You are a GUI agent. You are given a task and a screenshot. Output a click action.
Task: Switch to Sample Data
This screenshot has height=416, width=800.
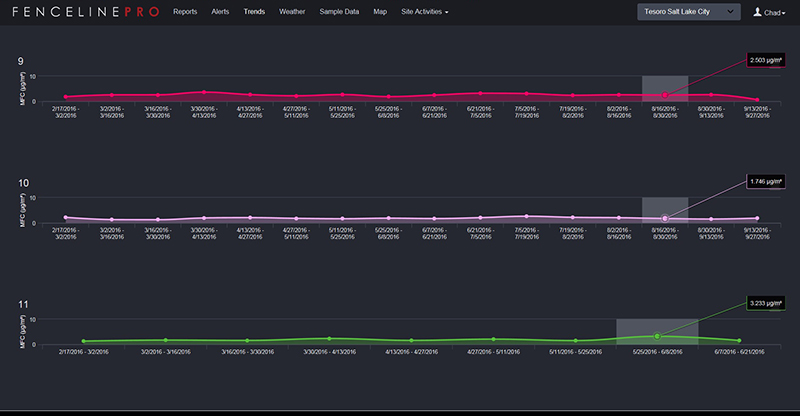point(339,12)
